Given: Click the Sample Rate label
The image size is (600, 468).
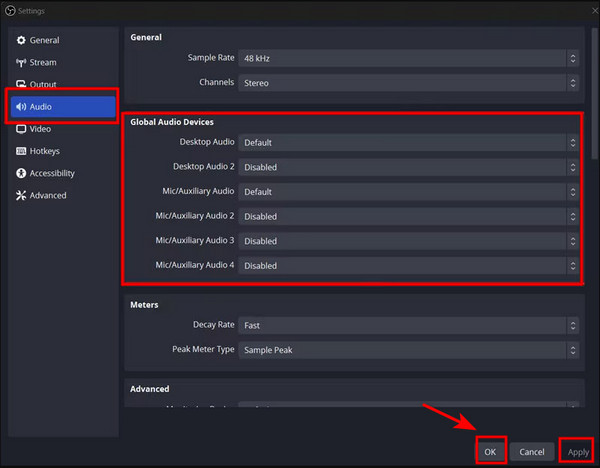Looking at the screenshot, I should click(211, 58).
